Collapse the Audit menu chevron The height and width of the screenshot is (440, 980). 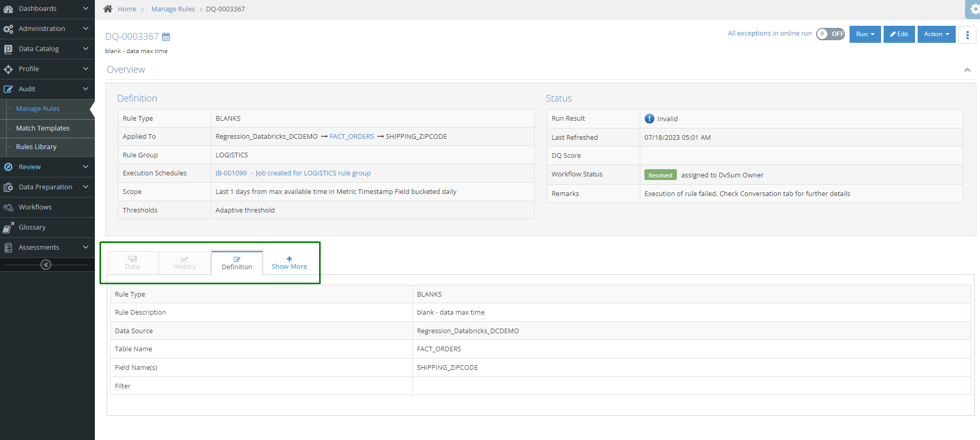tap(86, 89)
